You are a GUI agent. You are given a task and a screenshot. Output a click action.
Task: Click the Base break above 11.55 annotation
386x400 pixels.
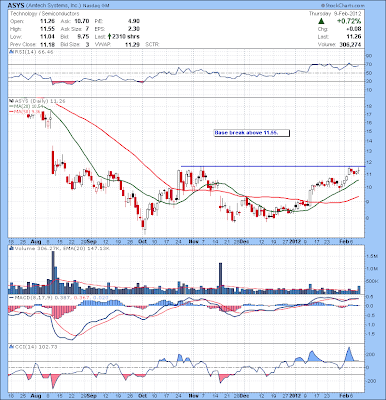point(252,133)
